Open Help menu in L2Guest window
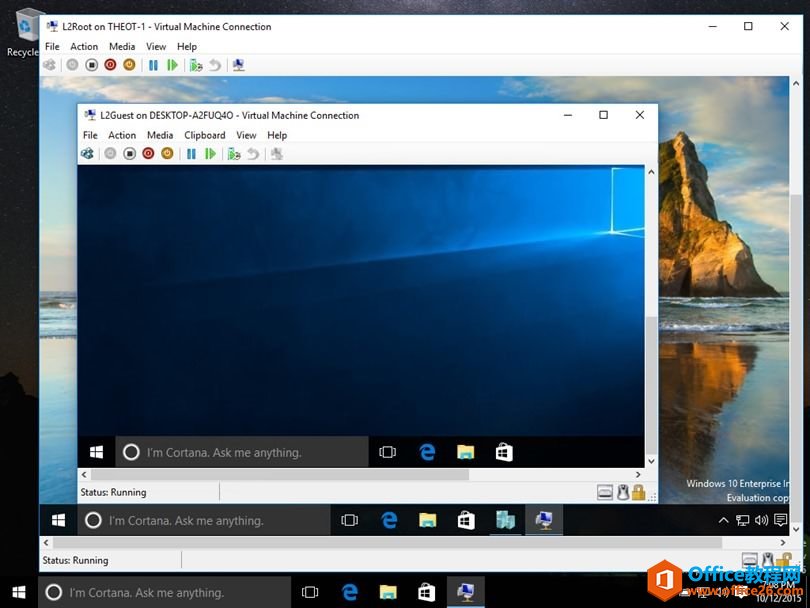Screen dimensions: 810x608 pos(277,135)
